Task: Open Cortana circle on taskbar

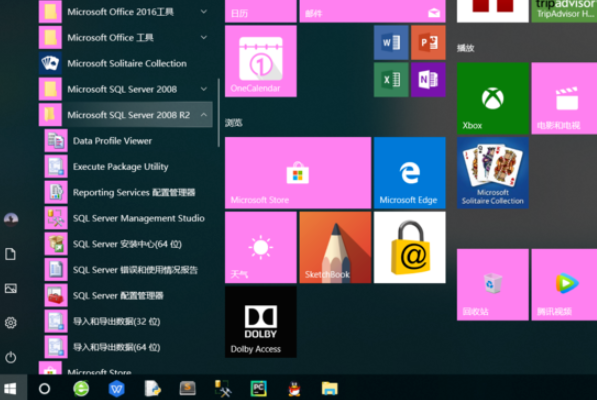Action: coord(45,389)
